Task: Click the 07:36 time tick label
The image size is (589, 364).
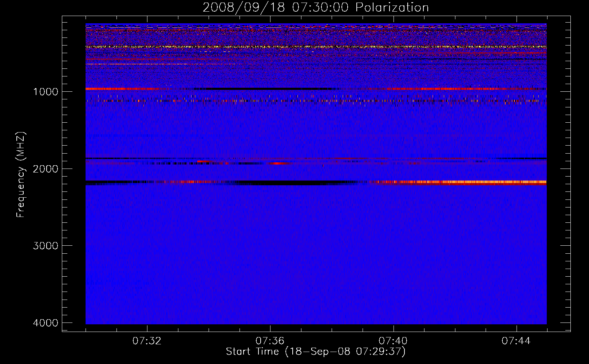Action: point(270,341)
